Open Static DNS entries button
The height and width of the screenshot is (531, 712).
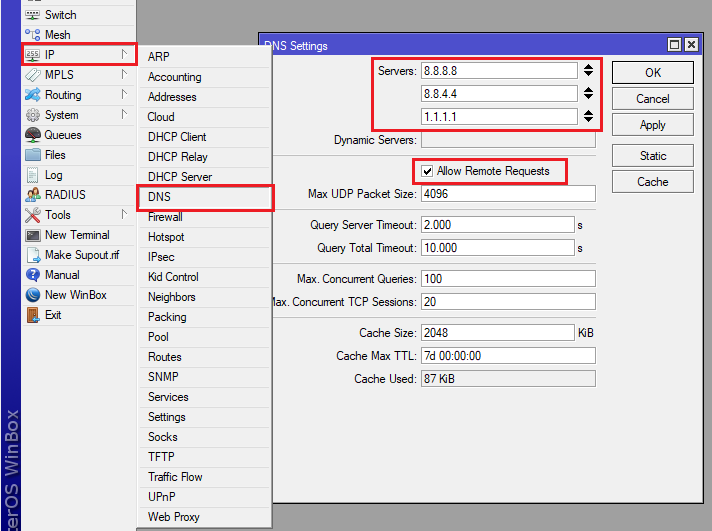pyautogui.click(x=653, y=156)
